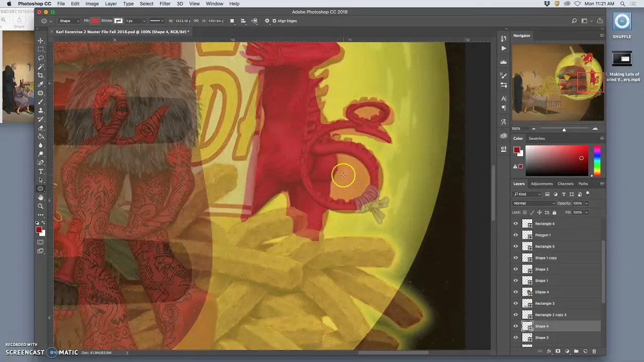Open the Filter menu
Viewport: 644px width, 362px height.
(165, 4)
